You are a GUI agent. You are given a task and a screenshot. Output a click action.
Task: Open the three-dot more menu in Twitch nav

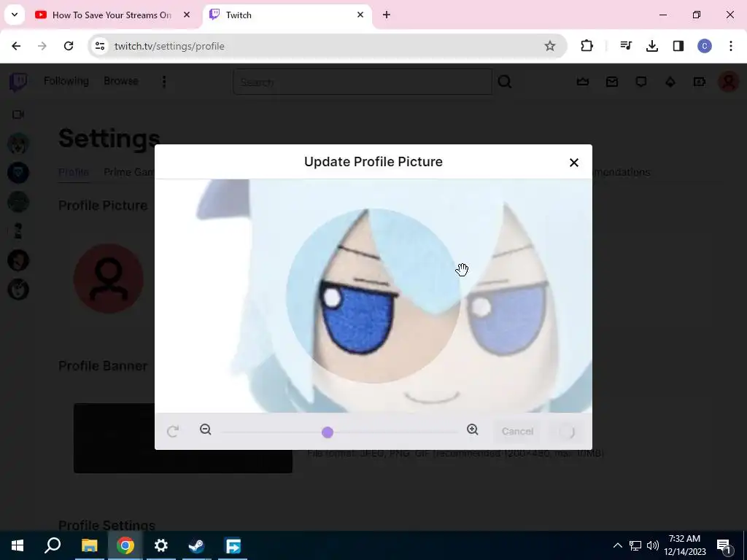(x=164, y=82)
